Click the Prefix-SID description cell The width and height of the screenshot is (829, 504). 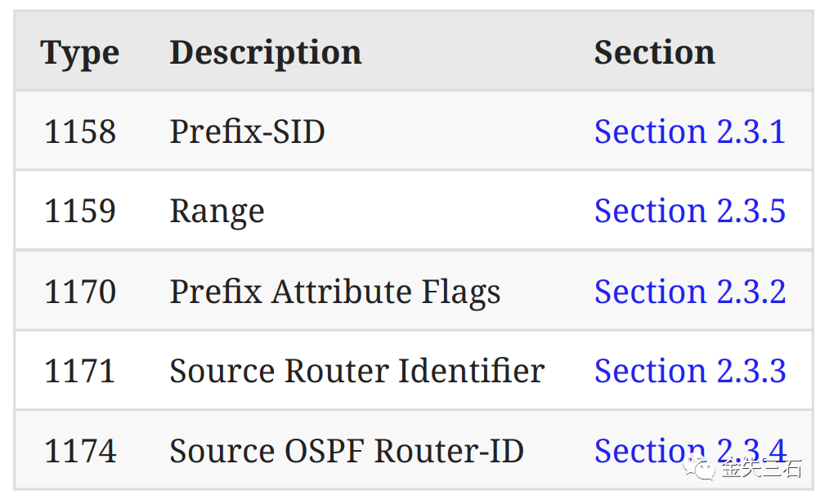click(x=247, y=132)
